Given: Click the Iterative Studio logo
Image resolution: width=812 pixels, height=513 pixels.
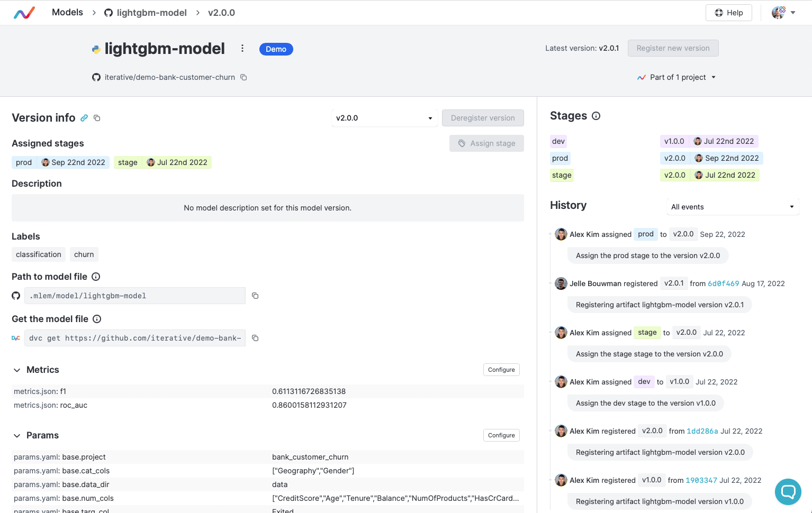Looking at the screenshot, I should 24,13.
